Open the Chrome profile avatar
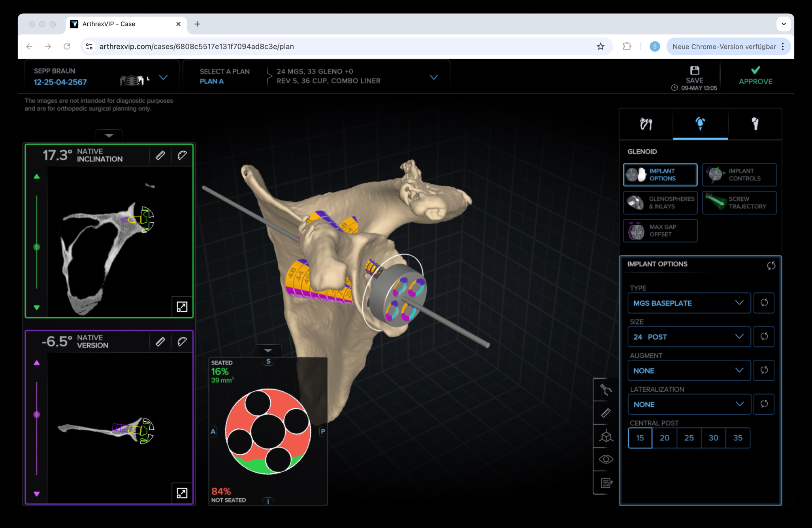 pyautogui.click(x=655, y=47)
